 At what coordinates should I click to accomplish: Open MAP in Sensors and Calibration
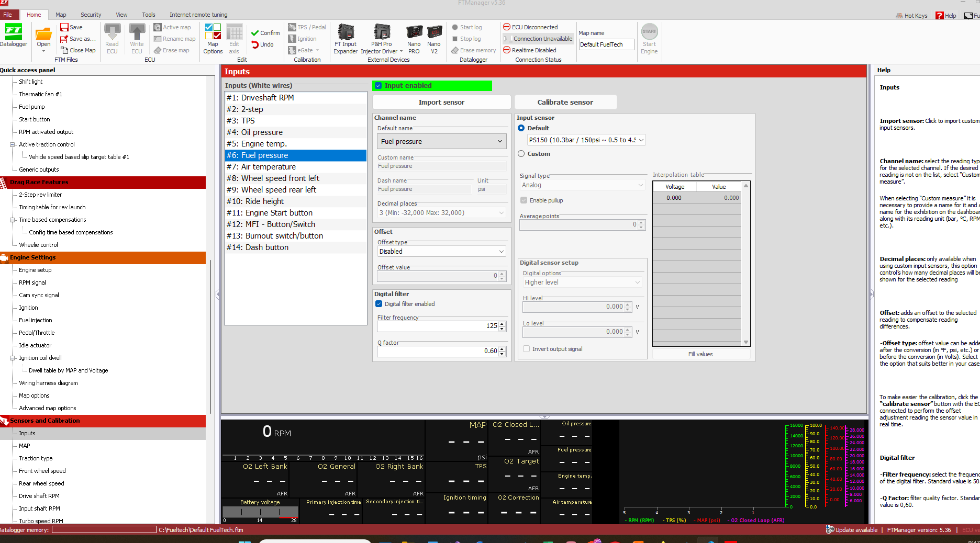pos(25,446)
